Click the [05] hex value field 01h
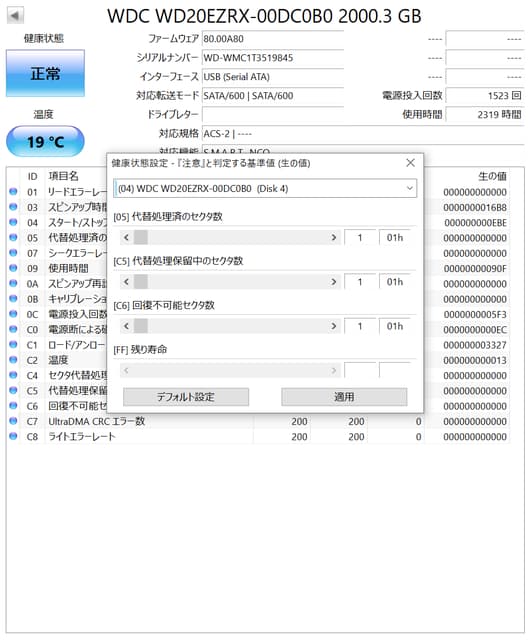Viewport: 530px width, 640px height. coord(394,237)
